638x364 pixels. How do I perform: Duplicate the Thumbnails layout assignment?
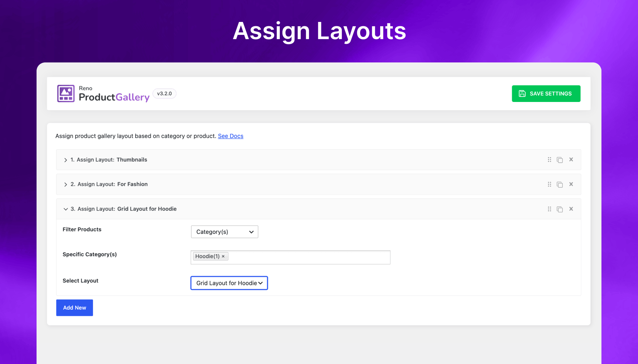[x=560, y=160]
